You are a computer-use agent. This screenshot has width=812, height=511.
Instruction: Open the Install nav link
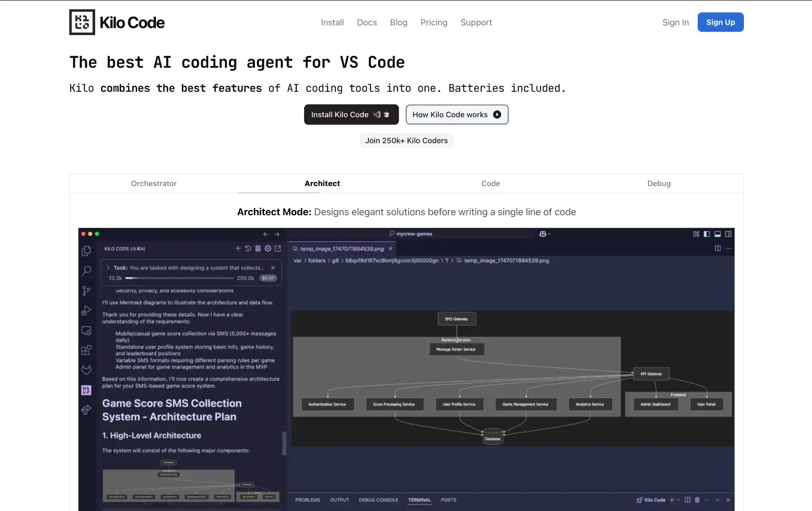point(332,22)
